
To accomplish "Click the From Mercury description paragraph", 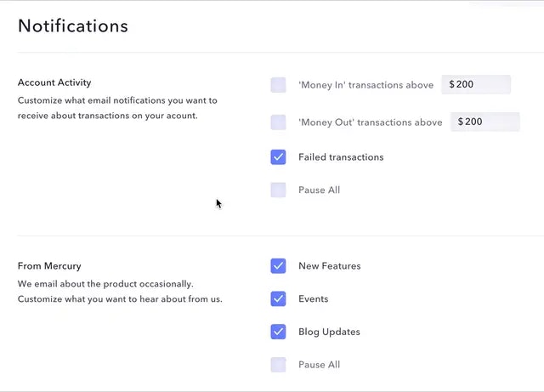I will pos(119,292).
